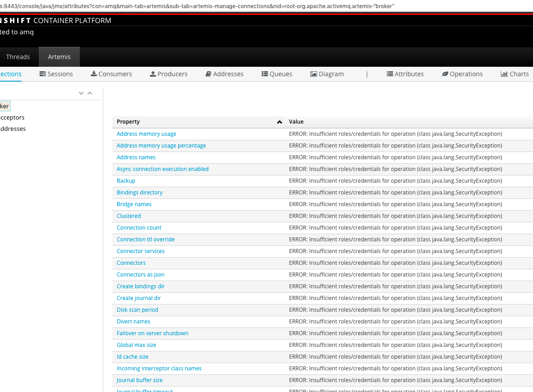Click the Sessions tab icon
This screenshot has width=533, height=392.
[42, 74]
